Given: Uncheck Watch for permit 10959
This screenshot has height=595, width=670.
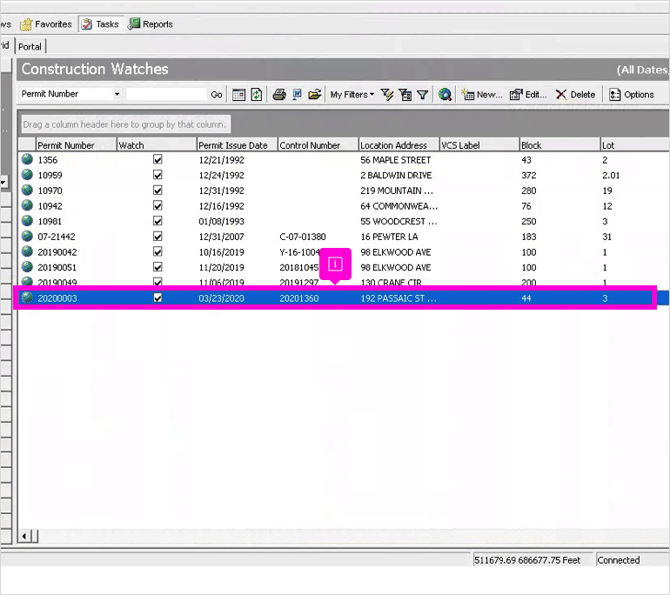Looking at the screenshot, I should click(158, 175).
